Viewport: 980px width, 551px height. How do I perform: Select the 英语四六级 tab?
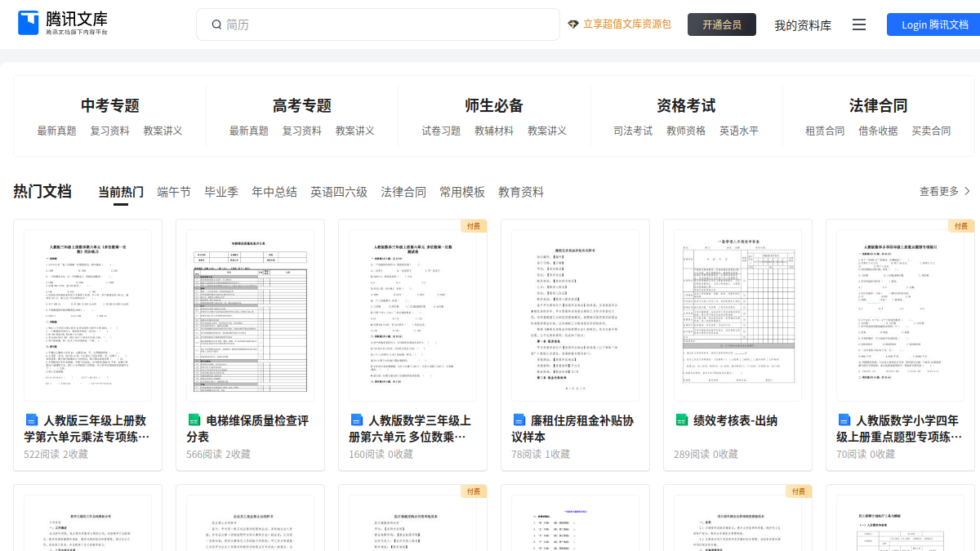click(339, 192)
